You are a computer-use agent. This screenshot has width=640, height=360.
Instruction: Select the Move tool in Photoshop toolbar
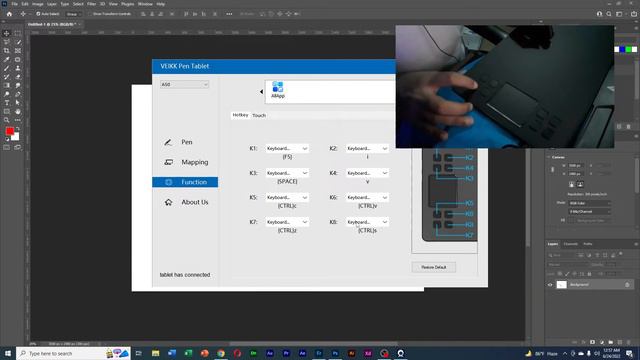coord(7,33)
